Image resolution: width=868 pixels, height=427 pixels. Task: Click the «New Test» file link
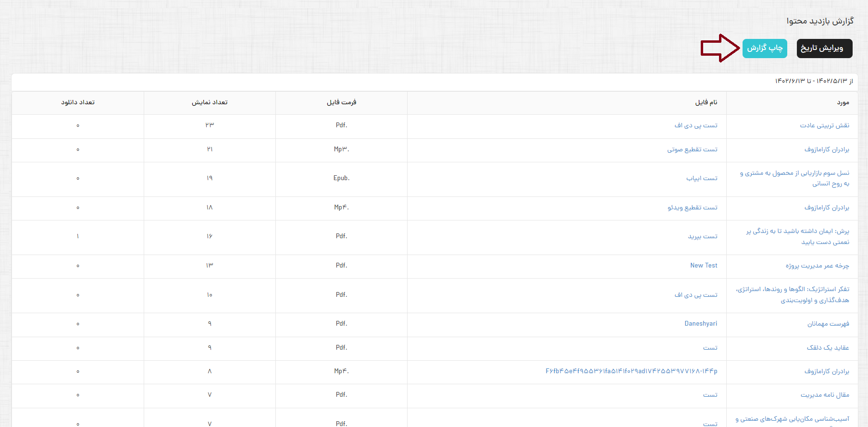[704, 266]
